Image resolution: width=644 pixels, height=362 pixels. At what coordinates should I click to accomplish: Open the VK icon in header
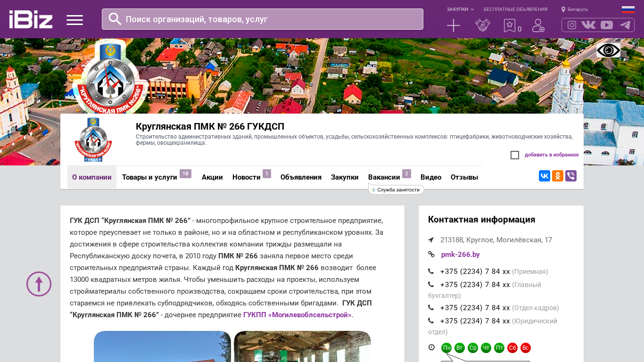(588, 25)
